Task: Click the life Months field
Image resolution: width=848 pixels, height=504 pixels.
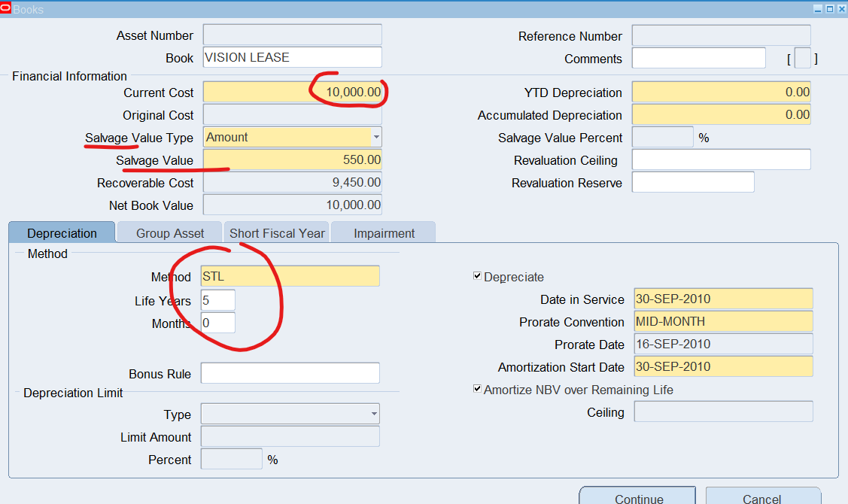Action: (x=218, y=323)
